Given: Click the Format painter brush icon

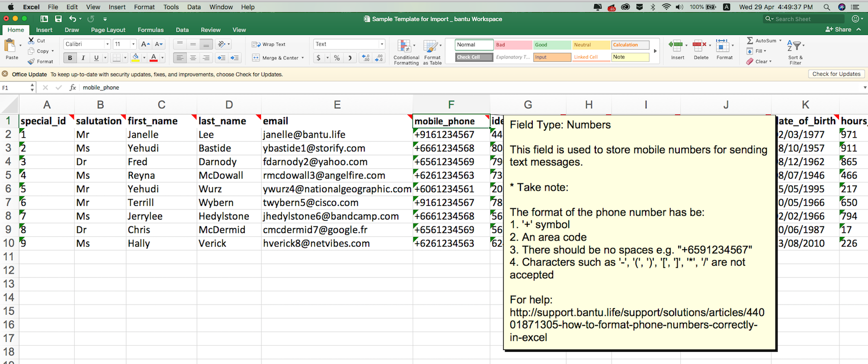Looking at the screenshot, I should pyautogui.click(x=32, y=62).
